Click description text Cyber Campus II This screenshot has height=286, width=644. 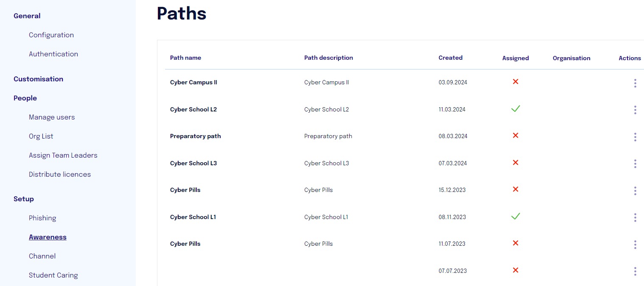coord(327,83)
